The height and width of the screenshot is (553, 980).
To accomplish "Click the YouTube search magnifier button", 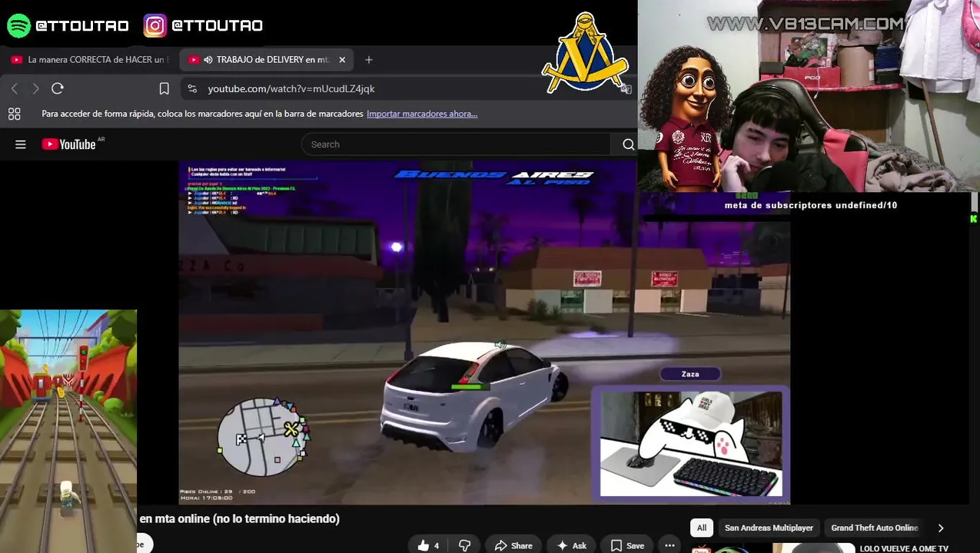I will click(628, 144).
